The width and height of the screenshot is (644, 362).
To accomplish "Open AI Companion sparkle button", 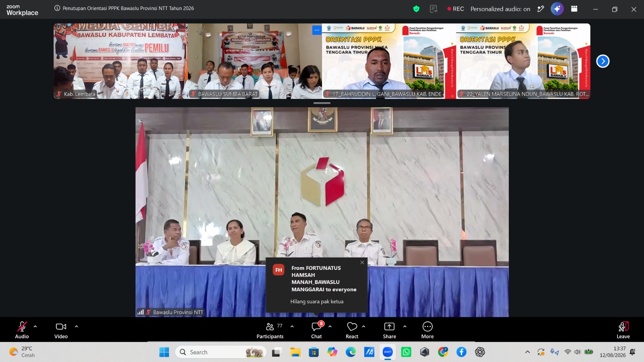I will pos(557,9).
